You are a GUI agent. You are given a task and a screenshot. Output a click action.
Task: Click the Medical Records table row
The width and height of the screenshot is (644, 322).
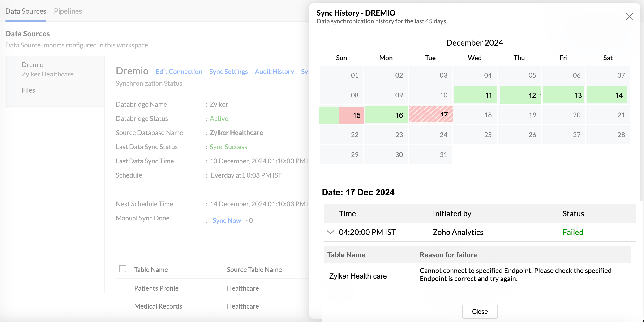(158, 306)
